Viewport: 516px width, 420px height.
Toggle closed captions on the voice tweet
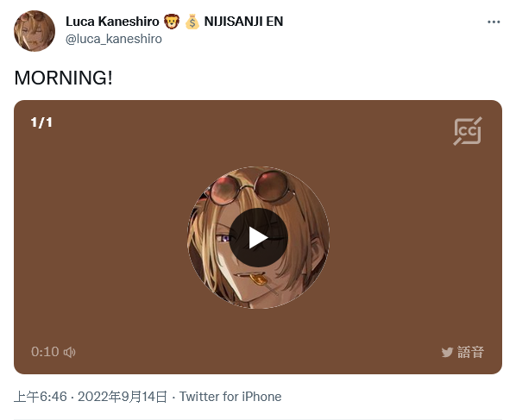pos(468,131)
